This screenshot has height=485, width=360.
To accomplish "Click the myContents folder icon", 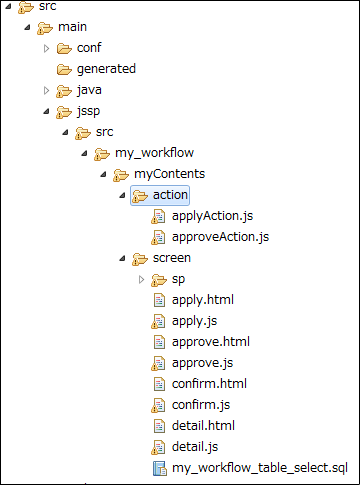I will click(x=121, y=175).
